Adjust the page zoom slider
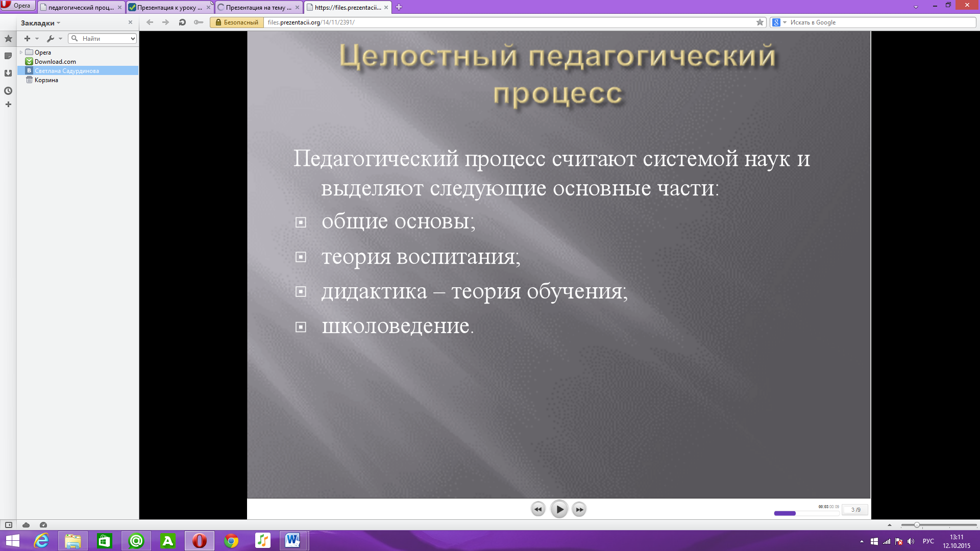This screenshot has width=980, height=551. (x=917, y=525)
